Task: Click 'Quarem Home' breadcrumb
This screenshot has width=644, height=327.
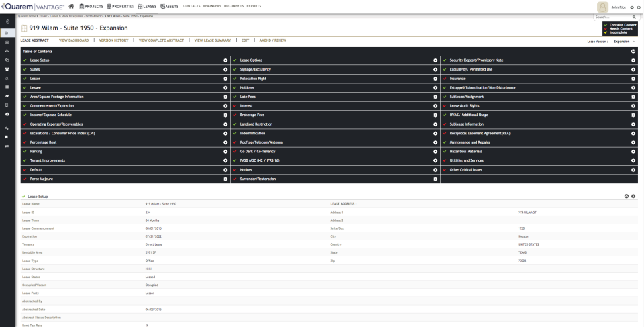Action: pyautogui.click(x=27, y=16)
